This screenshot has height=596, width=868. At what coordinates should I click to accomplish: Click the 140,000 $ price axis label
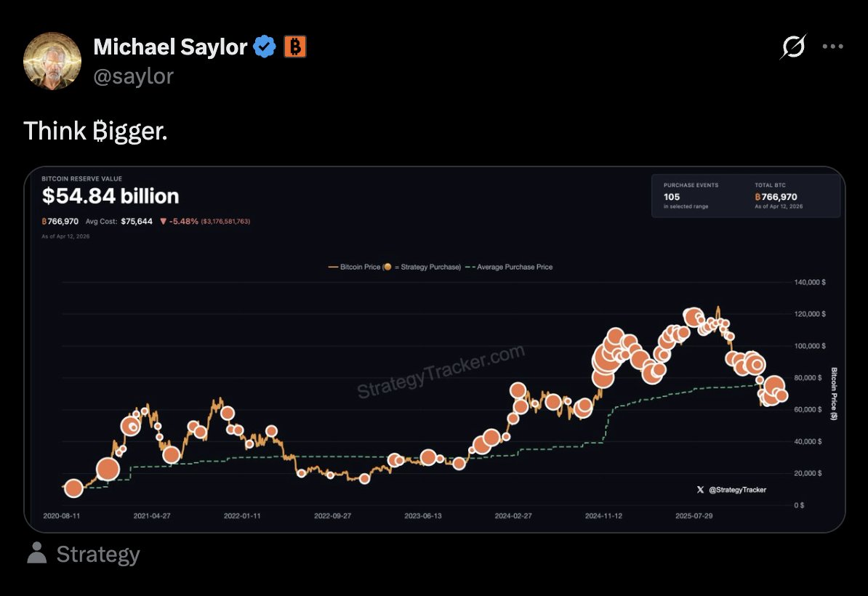pyautogui.click(x=809, y=282)
